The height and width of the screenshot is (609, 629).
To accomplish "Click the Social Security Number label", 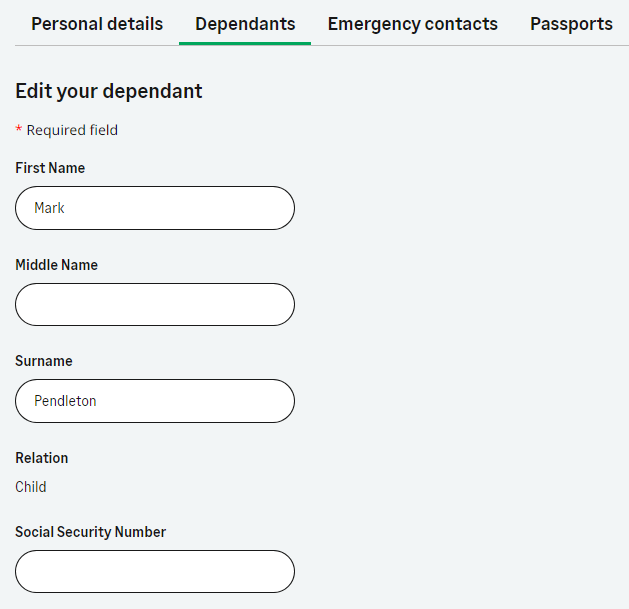I will [90, 532].
